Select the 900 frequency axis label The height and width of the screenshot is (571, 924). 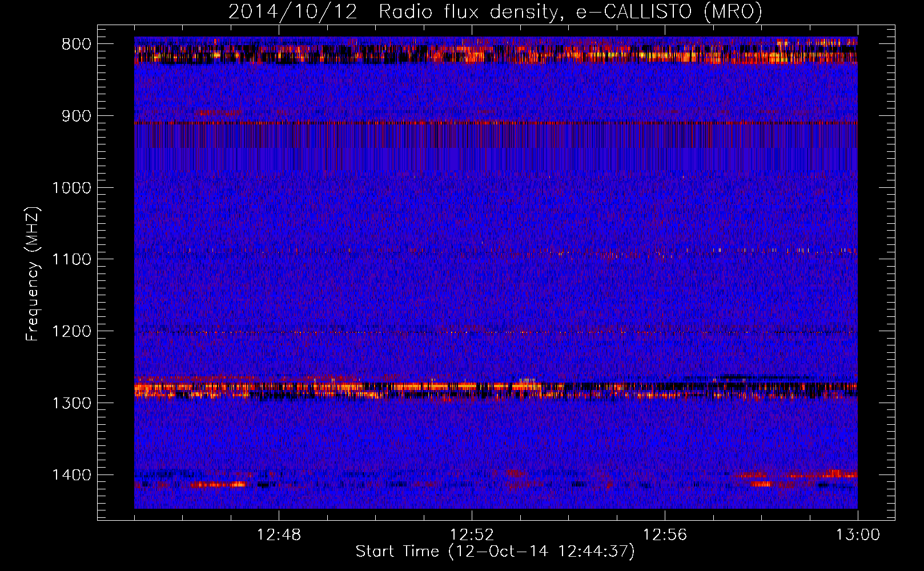point(76,116)
